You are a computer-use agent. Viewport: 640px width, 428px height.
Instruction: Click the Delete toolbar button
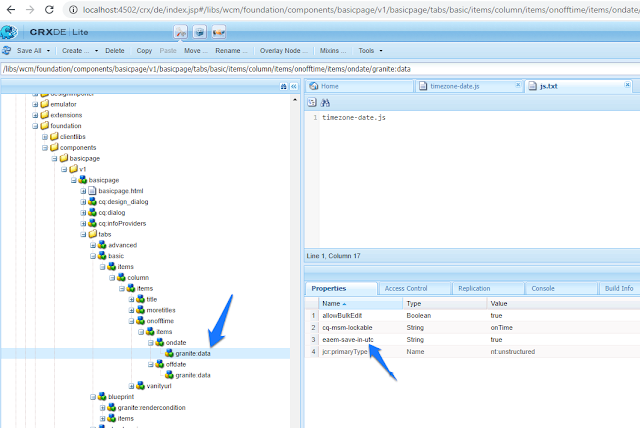115,51
